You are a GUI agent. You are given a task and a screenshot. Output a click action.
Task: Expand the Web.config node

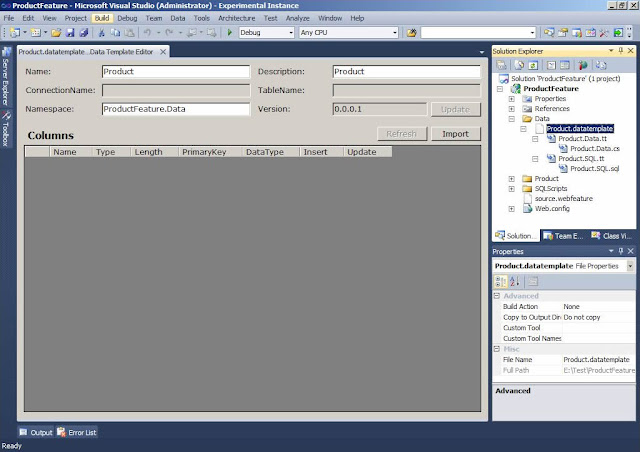click(x=511, y=209)
